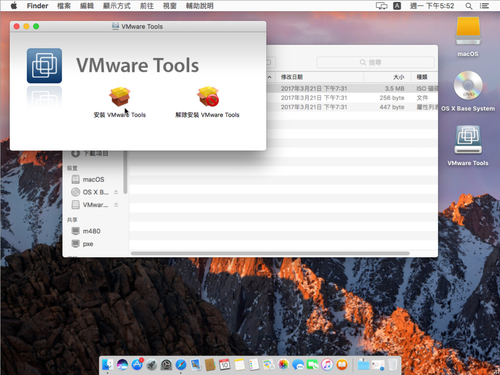Open the Uninstall VMware Tools package icon
The width and height of the screenshot is (500, 375).
208,96
